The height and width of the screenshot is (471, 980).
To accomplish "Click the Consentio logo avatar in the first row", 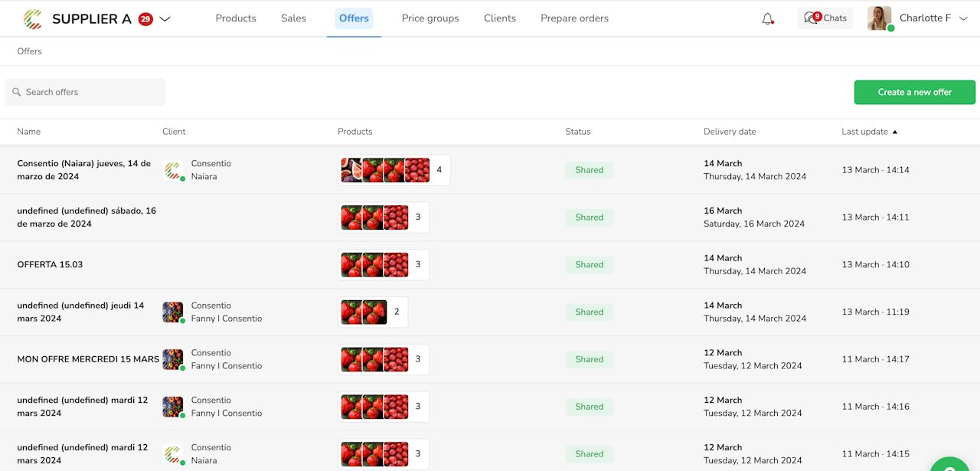I will pos(173,170).
